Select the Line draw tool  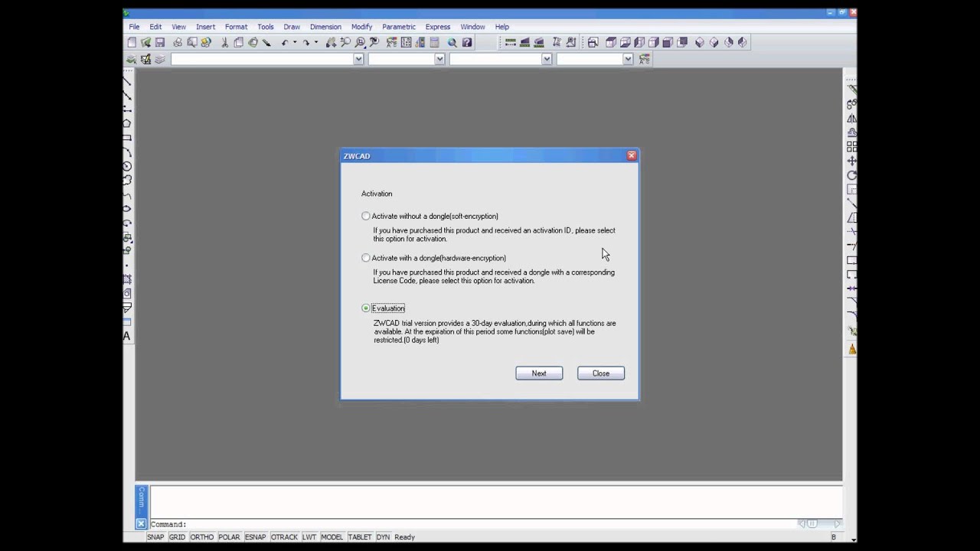[x=127, y=80]
